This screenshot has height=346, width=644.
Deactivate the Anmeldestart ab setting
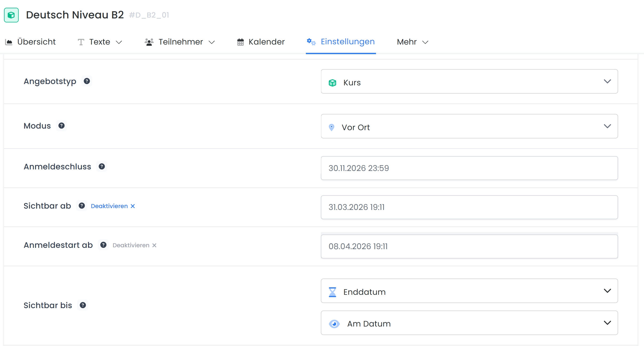(x=134, y=245)
